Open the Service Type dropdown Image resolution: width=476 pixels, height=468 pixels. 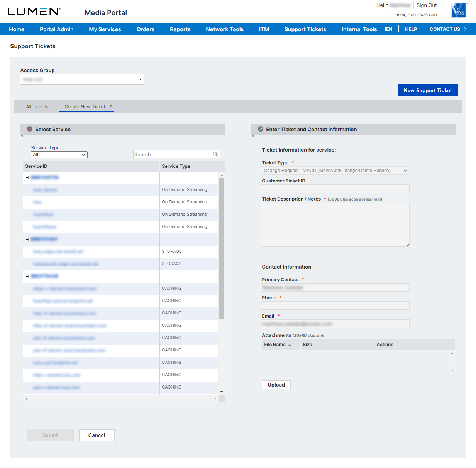pyautogui.click(x=59, y=155)
